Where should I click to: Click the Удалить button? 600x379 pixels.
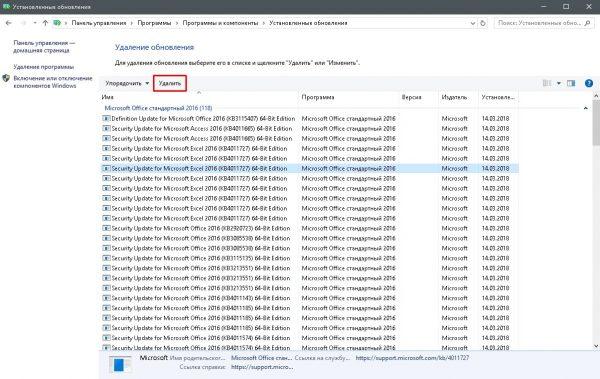(x=170, y=83)
